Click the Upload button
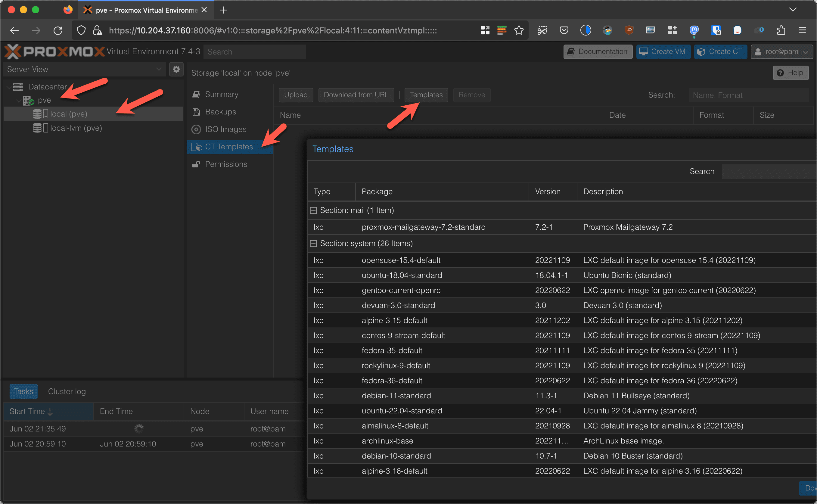 tap(296, 95)
